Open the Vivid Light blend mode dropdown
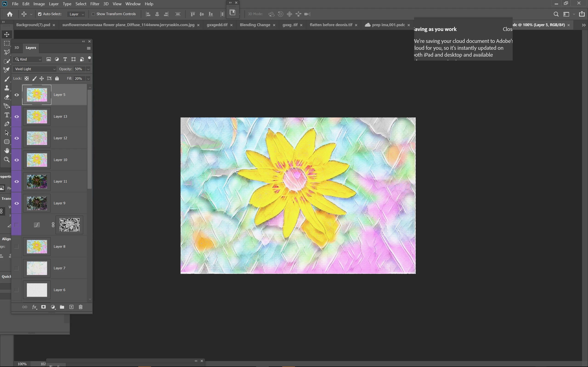588x367 pixels. click(34, 69)
